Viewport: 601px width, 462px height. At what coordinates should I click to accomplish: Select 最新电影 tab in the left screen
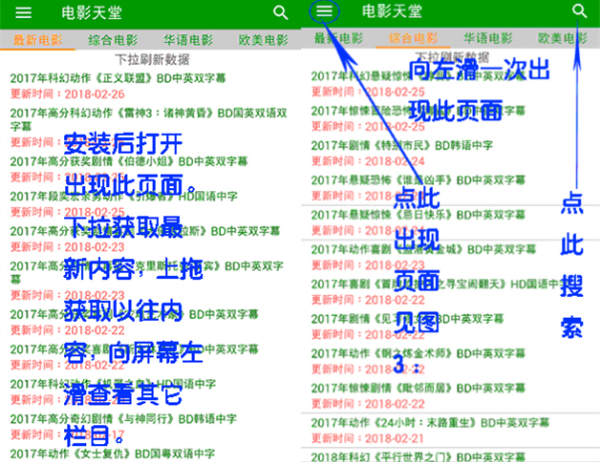(x=38, y=40)
